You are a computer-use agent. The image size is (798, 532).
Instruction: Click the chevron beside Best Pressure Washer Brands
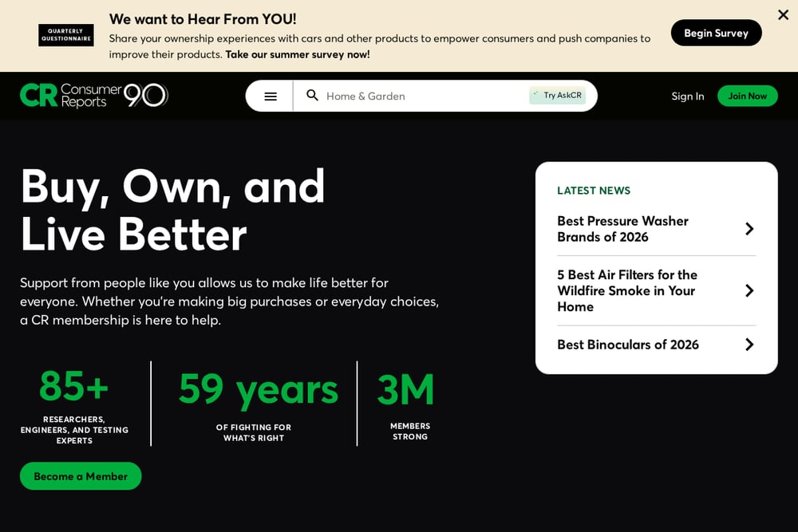tap(749, 229)
